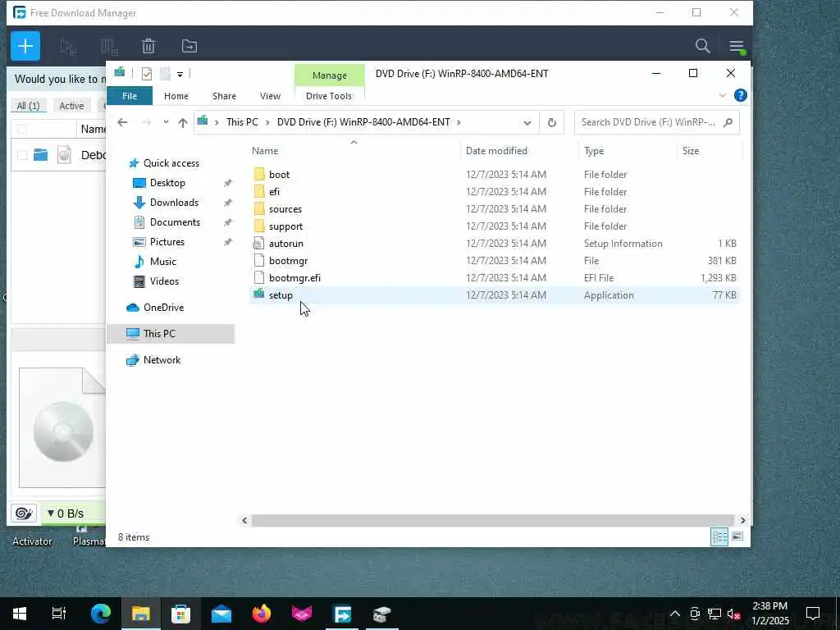The width and height of the screenshot is (840, 630).
Task: Select the Active filter tab
Action: [72, 106]
